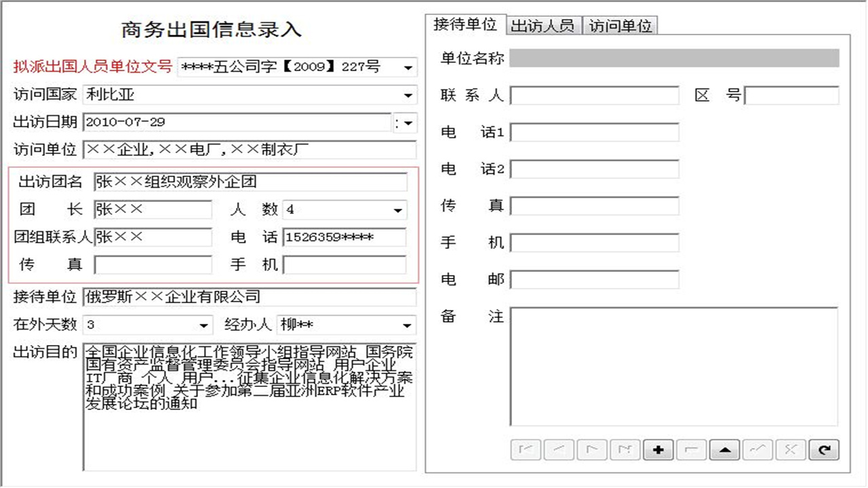Click the refresh data arrow icon
Viewport: 868px width, 488px height.
(825, 449)
